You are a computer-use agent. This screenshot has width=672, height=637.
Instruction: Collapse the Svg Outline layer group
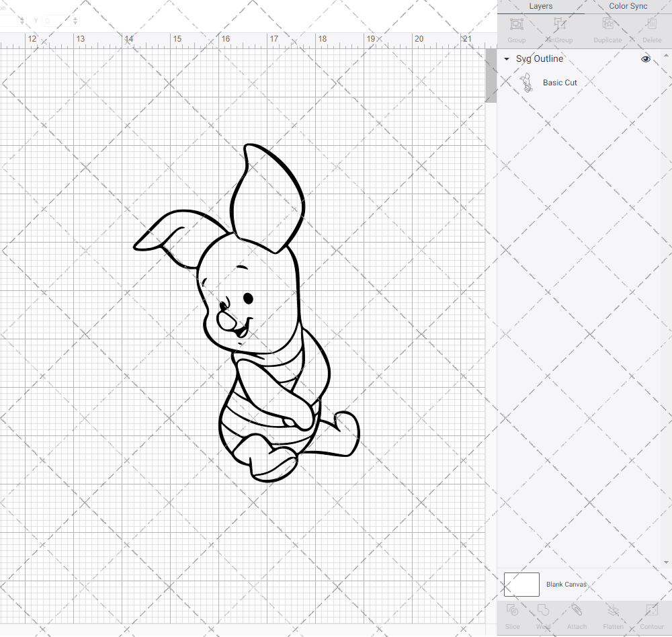[x=507, y=59]
